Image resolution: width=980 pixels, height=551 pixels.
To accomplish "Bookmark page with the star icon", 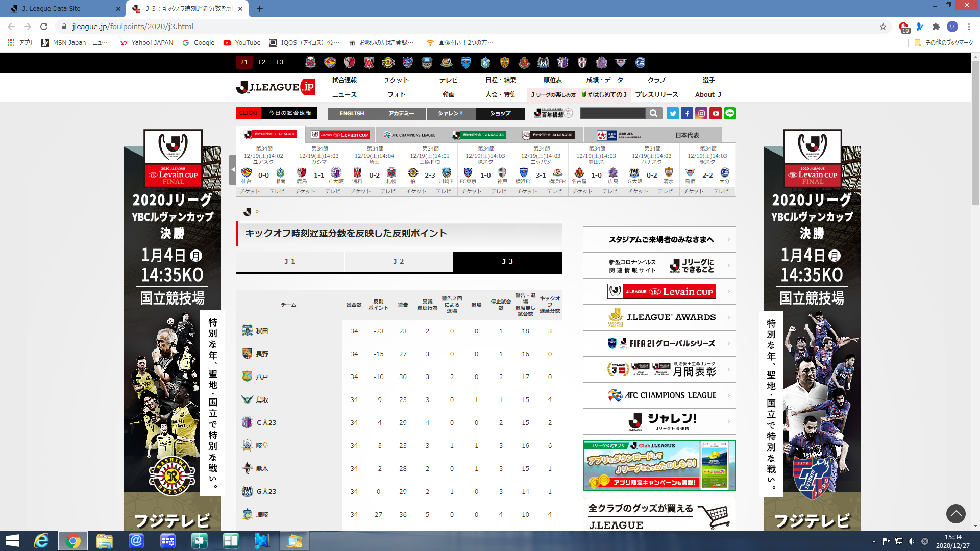I will [883, 27].
